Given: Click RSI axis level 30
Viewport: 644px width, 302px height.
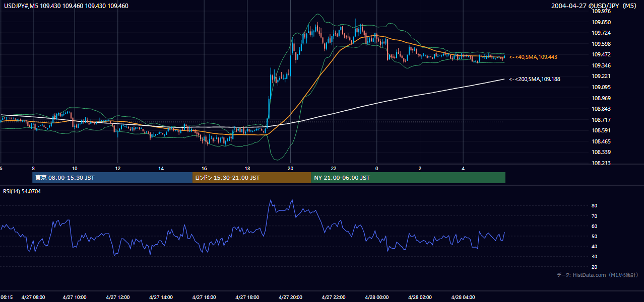Looking at the screenshot, I should 595,257.
